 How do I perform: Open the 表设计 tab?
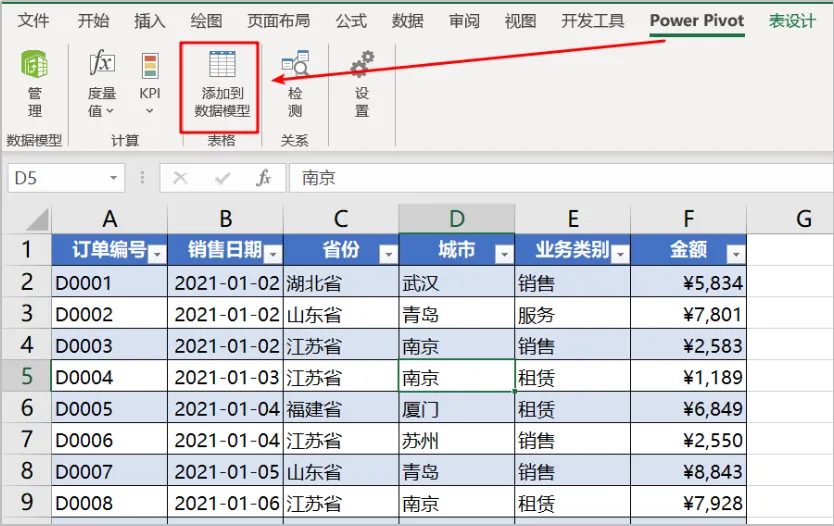(792, 20)
